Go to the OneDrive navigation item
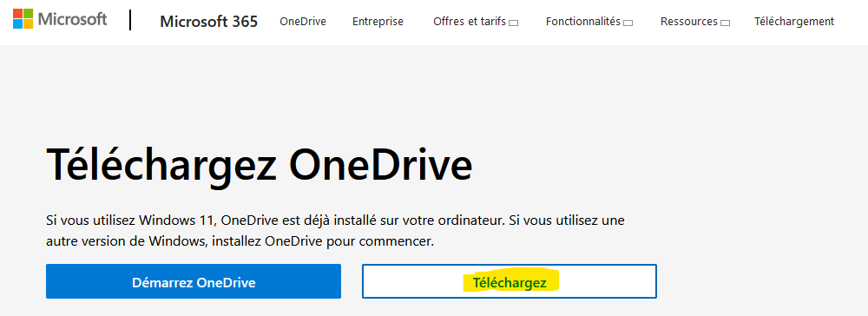 pos(303,22)
